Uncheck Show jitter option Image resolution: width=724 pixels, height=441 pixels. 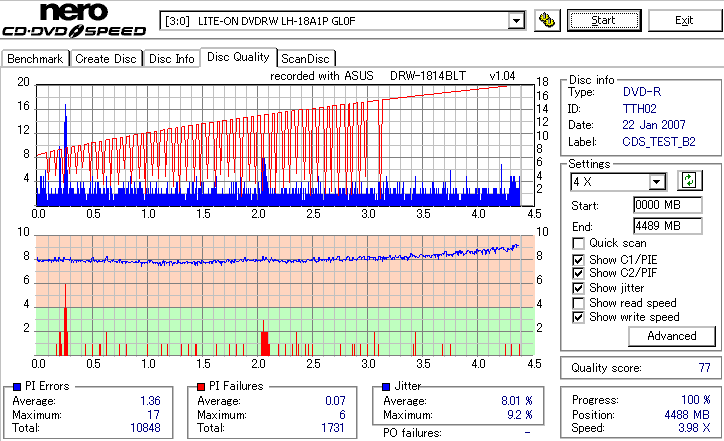click(578, 288)
